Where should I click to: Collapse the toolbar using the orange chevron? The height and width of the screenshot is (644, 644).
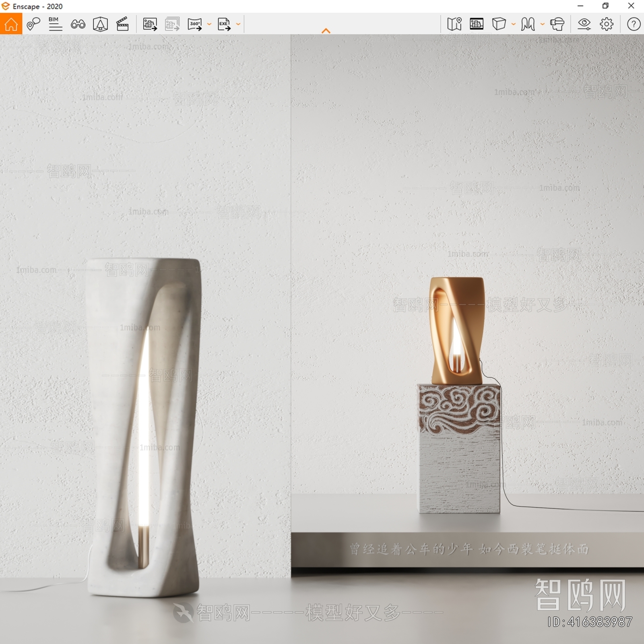[326, 31]
